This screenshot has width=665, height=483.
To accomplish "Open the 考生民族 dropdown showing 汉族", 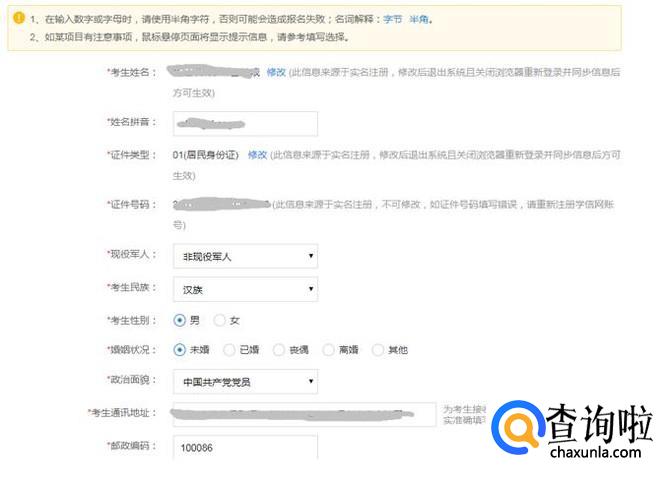I will click(245, 289).
